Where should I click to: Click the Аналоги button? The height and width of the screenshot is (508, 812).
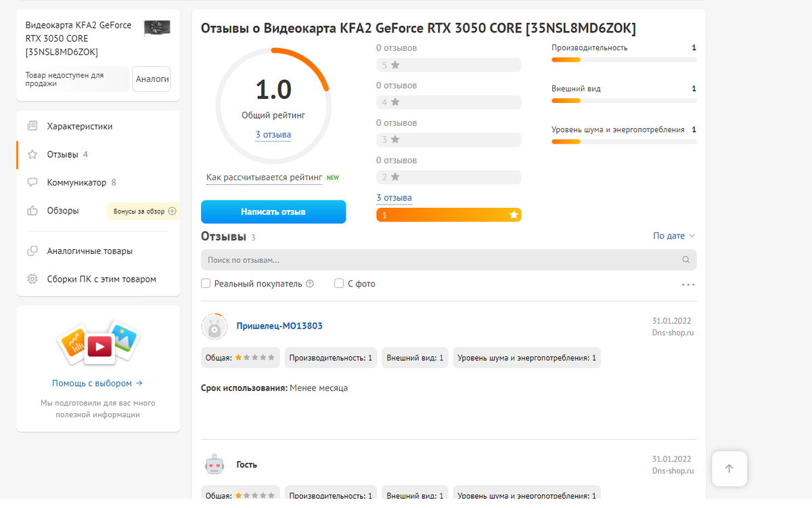coord(152,79)
